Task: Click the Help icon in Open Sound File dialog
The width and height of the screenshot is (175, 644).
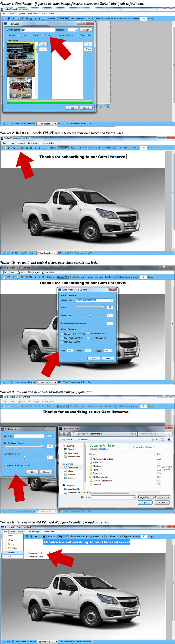Action: [169, 440]
